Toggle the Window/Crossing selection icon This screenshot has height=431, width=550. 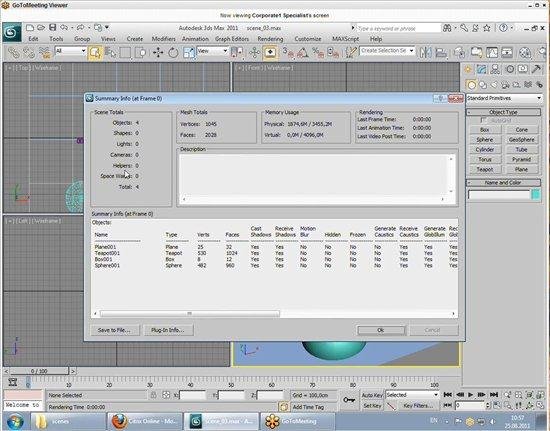pos(141,53)
